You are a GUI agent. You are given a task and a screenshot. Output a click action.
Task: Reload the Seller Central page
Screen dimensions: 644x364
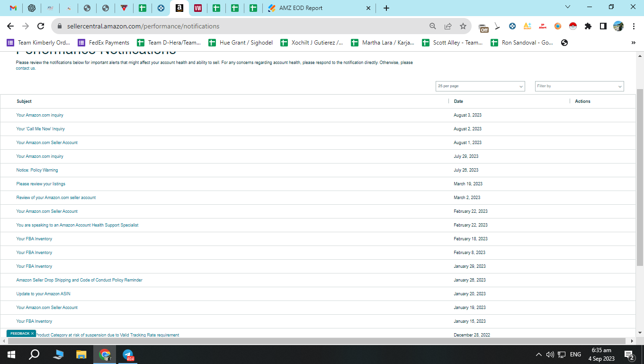coord(41,27)
